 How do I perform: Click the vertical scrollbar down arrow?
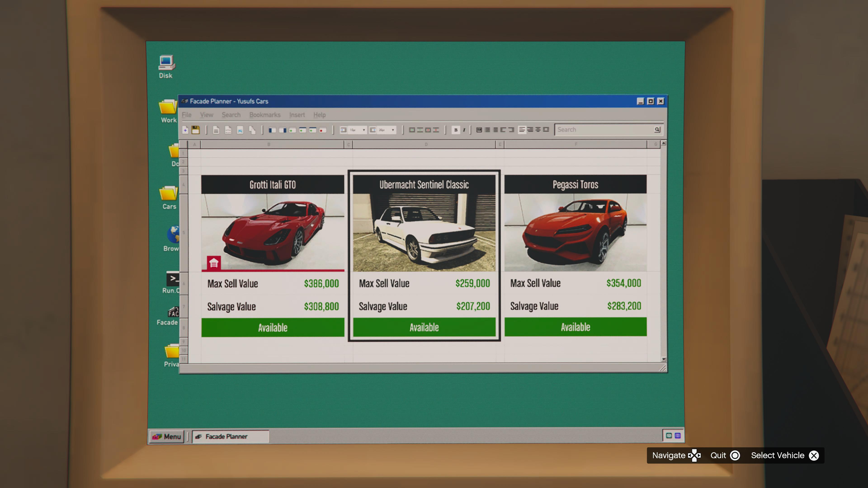[663, 359]
